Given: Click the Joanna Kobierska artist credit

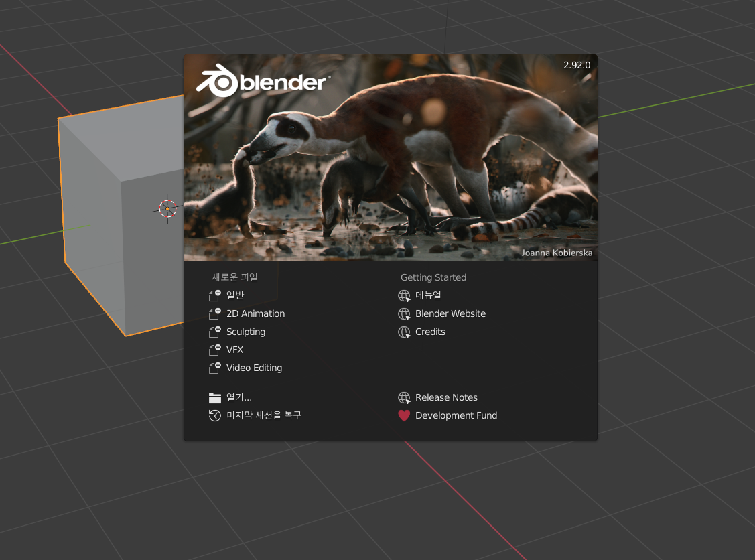Looking at the screenshot, I should 557,253.
